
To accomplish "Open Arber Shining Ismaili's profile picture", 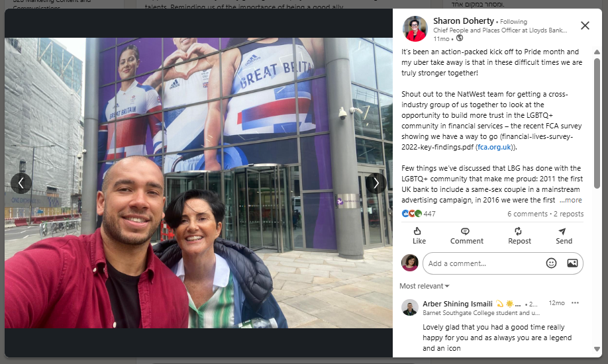I will [x=409, y=308].
